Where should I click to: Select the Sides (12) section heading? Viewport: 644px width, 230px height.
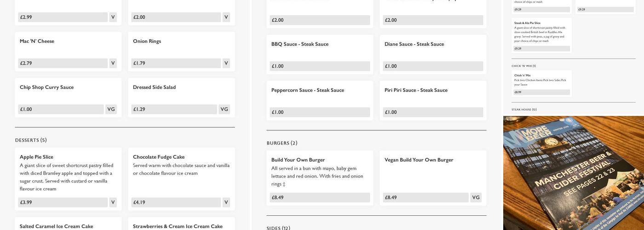(278, 228)
